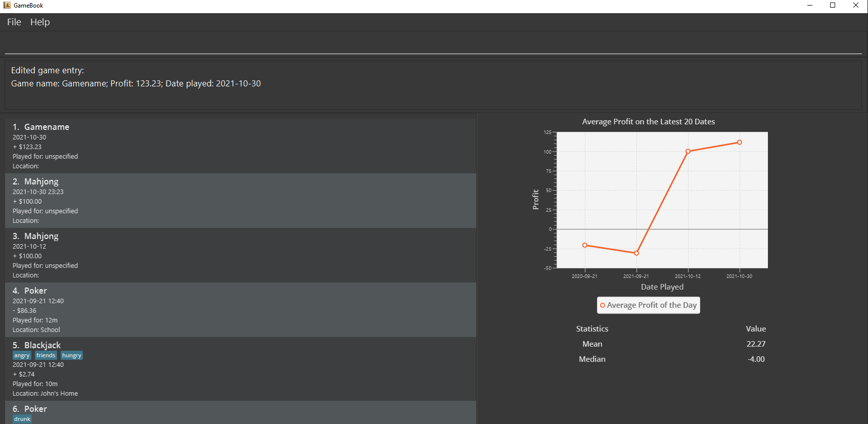868x424 pixels.
Task: Click the drunk tag on Poker
Action: [x=22, y=419]
